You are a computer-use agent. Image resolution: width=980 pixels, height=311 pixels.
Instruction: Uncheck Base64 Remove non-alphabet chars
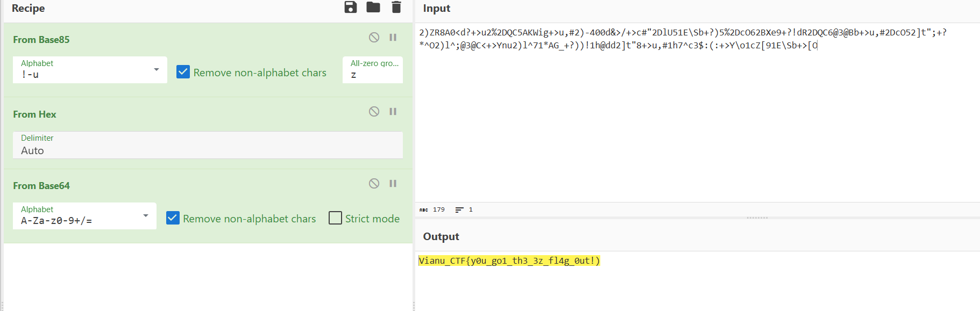click(x=173, y=218)
